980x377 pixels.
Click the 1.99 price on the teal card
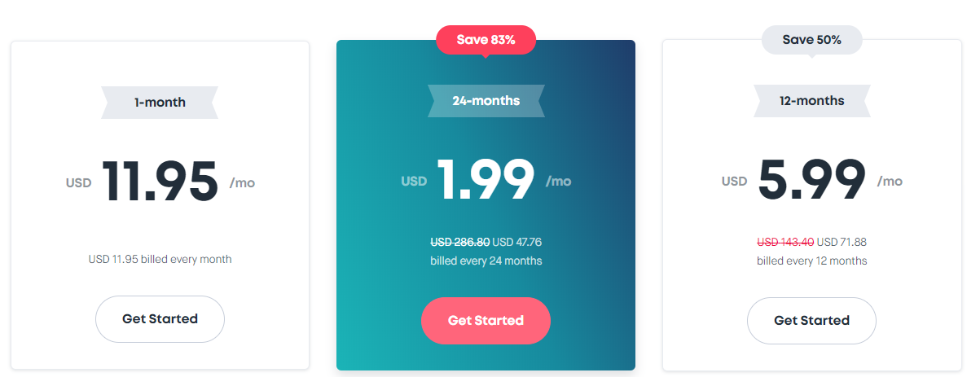(486, 179)
